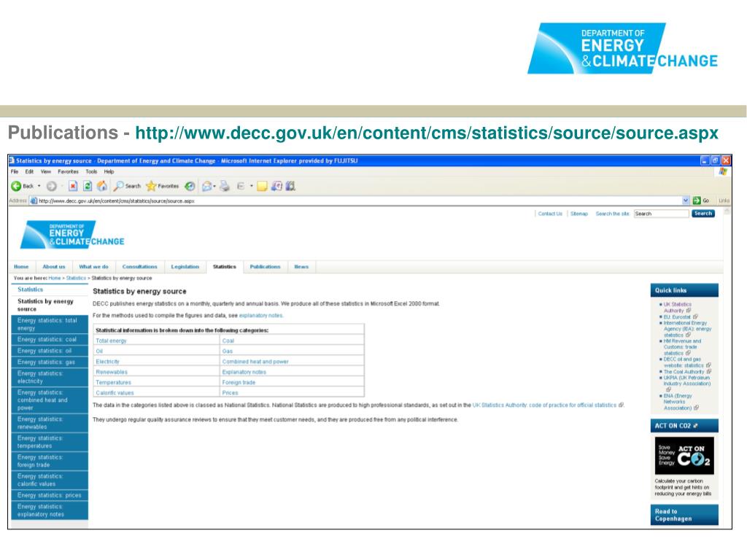Open The Coal Authority quick link
This screenshot has width=747, height=560.
click(684, 372)
